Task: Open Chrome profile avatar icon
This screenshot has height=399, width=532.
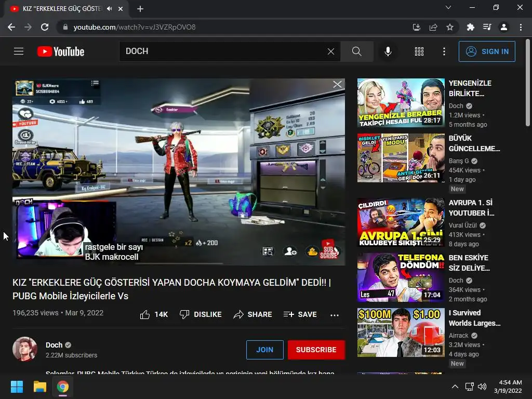Action: pyautogui.click(x=504, y=27)
